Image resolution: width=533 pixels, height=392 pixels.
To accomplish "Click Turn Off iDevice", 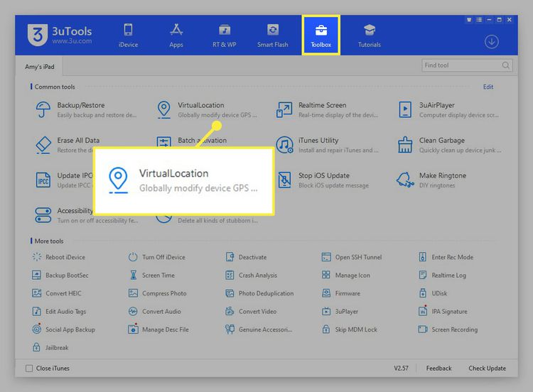I will point(157,257).
